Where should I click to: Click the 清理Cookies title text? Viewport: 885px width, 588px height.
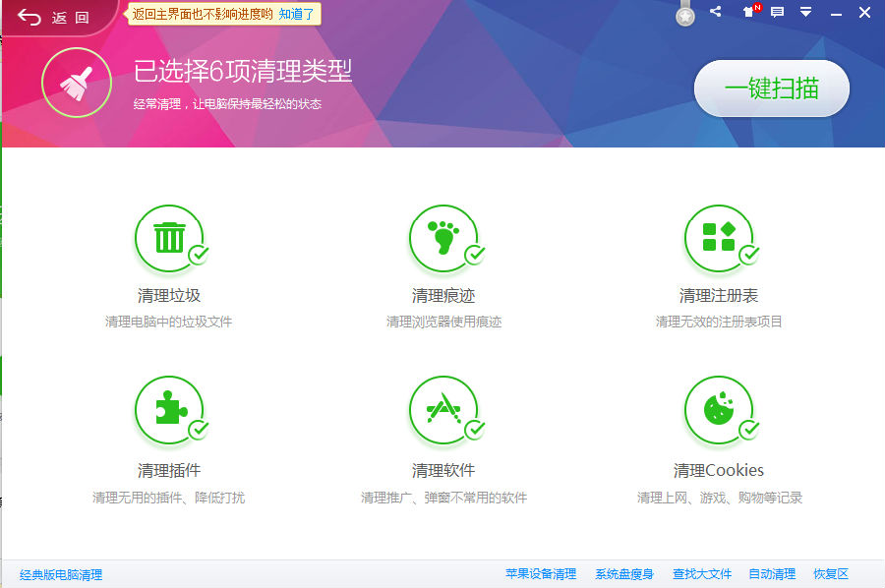pyautogui.click(x=718, y=470)
